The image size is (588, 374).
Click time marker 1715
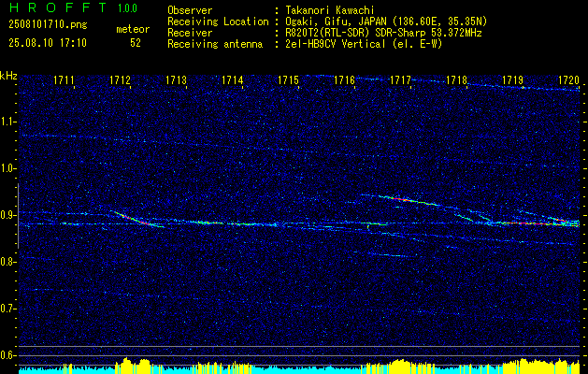pyautogui.click(x=288, y=80)
